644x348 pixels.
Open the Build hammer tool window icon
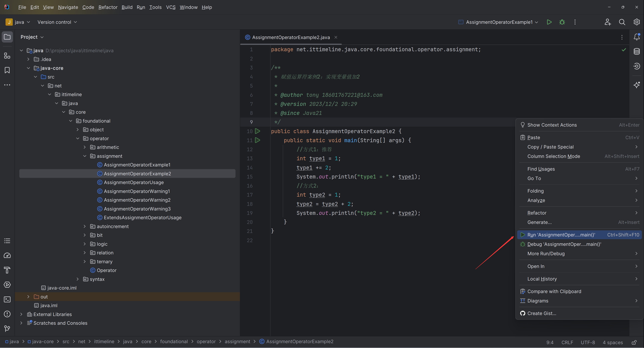tap(7, 270)
